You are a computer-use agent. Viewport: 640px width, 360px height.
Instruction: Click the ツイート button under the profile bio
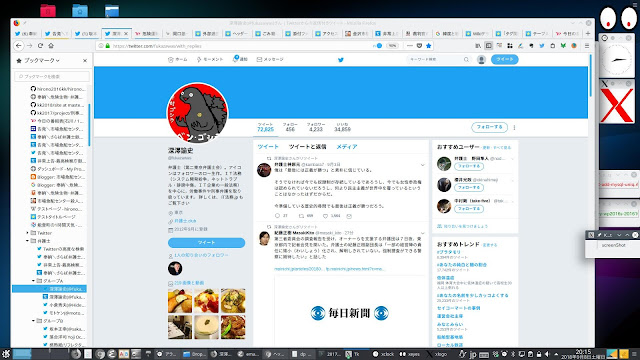point(206,242)
